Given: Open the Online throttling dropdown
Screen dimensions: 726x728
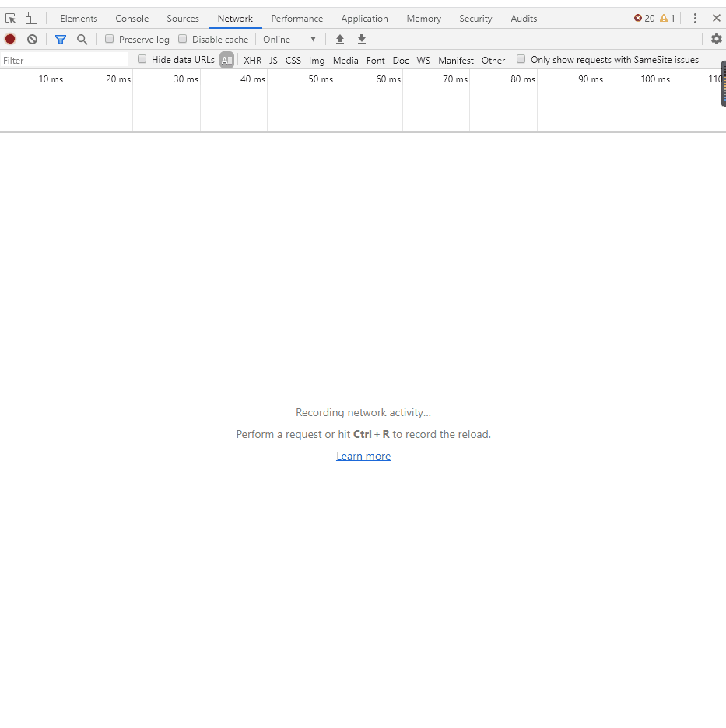Looking at the screenshot, I should pos(289,40).
